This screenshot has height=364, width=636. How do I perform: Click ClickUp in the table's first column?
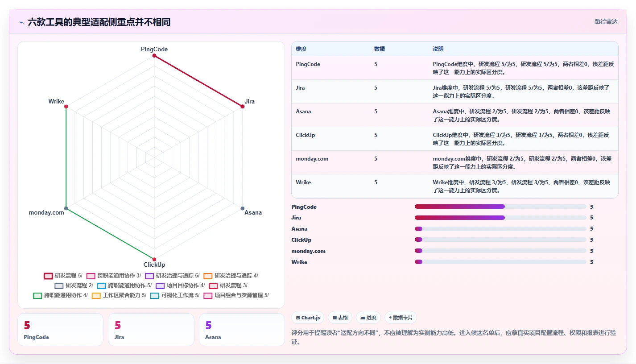click(x=305, y=135)
